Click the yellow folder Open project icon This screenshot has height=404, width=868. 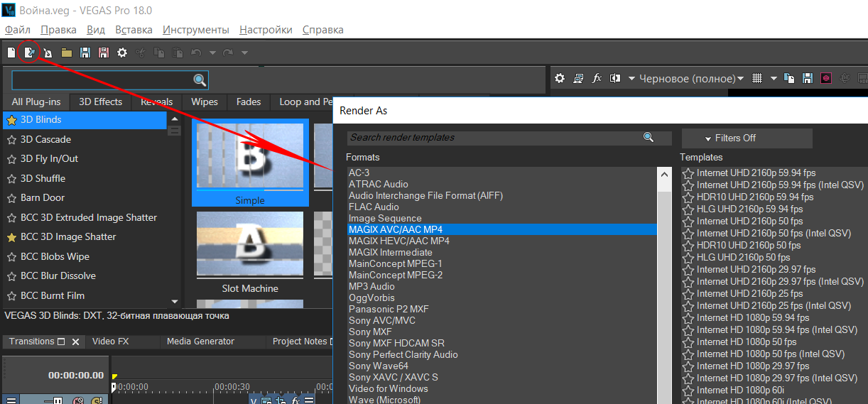67,53
